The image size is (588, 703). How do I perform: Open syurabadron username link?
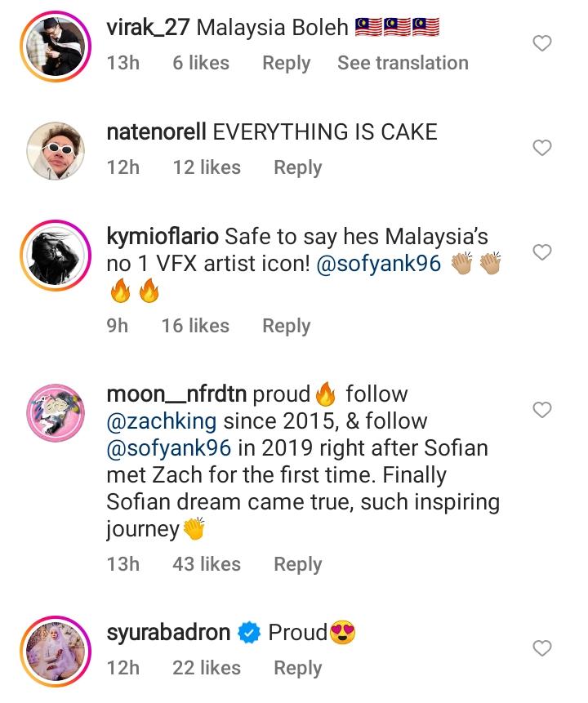tap(168, 633)
